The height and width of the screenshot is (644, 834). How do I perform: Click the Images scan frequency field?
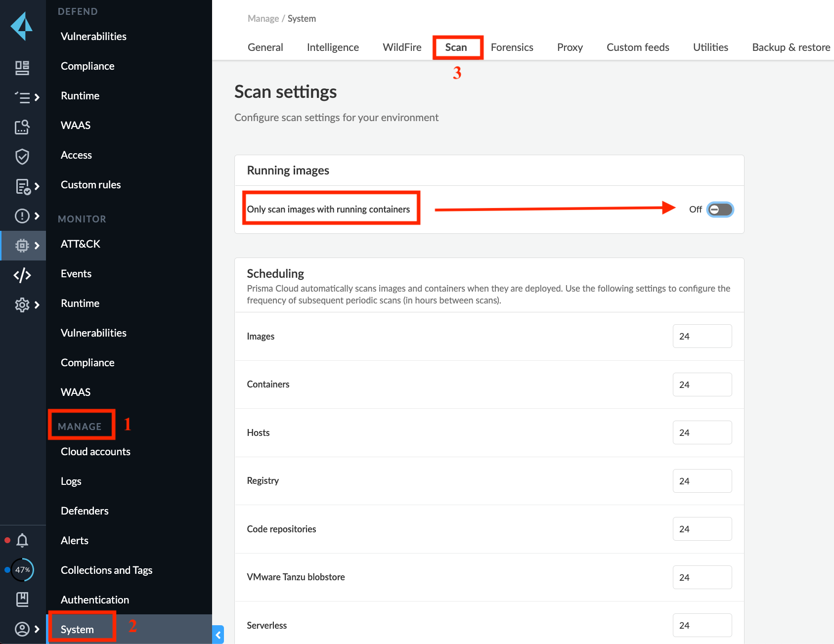pos(702,337)
